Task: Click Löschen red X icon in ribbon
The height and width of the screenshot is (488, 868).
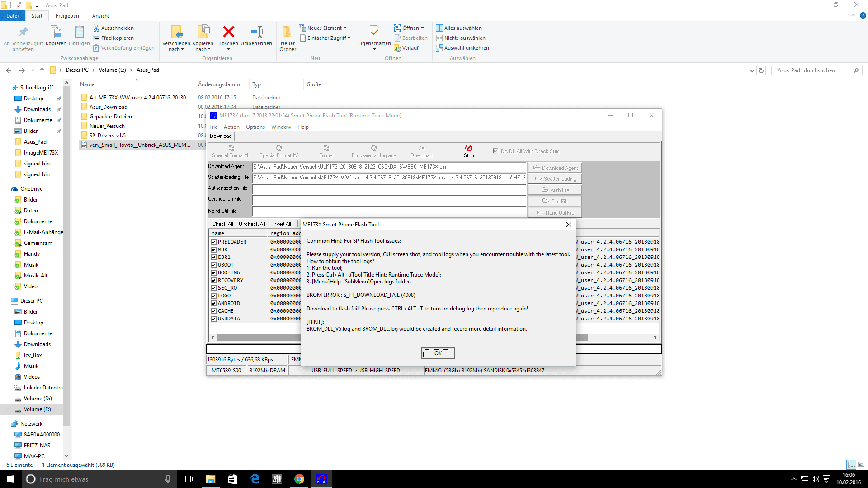Action: tap(229, 32)
